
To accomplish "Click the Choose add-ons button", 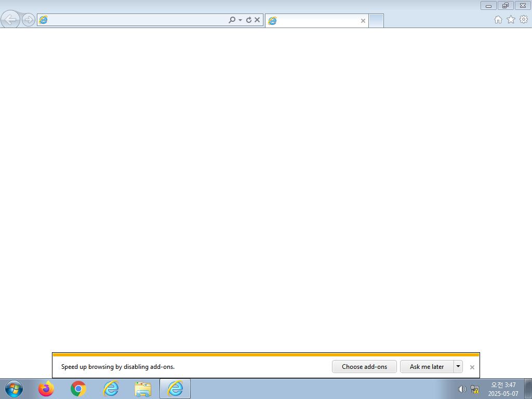I will click(x=364, y=366).
